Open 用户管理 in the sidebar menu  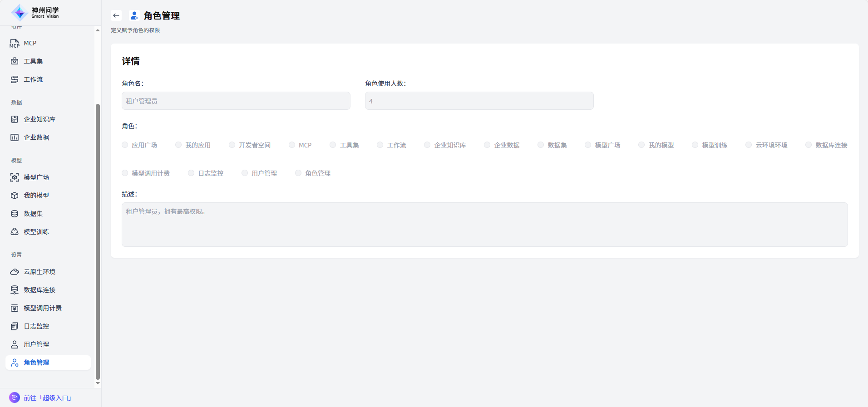pos(36,344)
